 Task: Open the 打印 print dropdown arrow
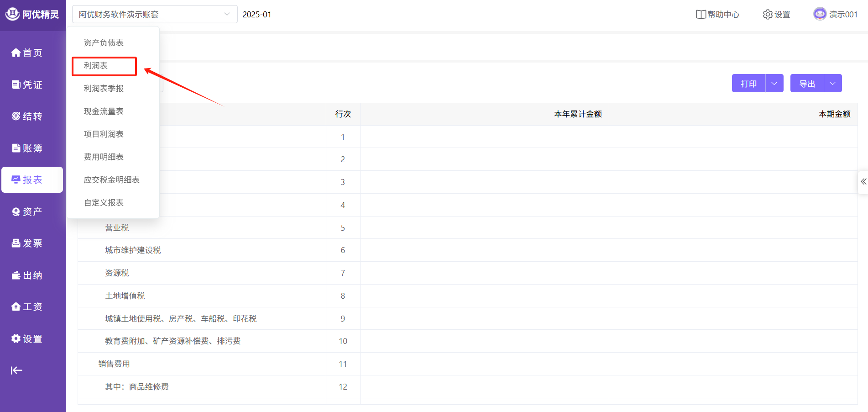[774, 84]
